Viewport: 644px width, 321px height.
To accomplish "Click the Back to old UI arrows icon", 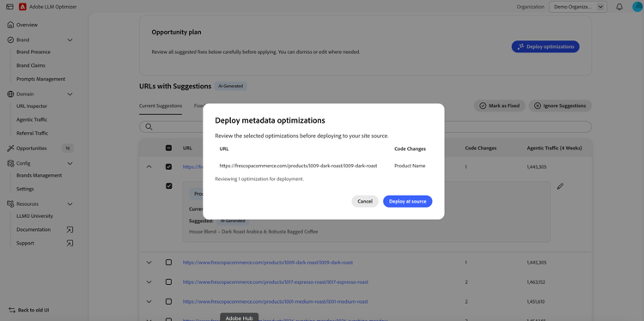I will point(12,310).
